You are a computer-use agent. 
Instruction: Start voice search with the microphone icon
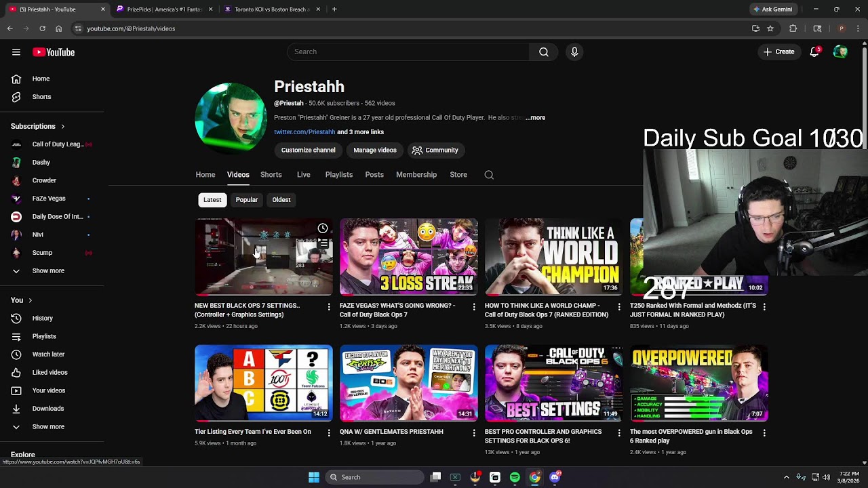[574, 52]
